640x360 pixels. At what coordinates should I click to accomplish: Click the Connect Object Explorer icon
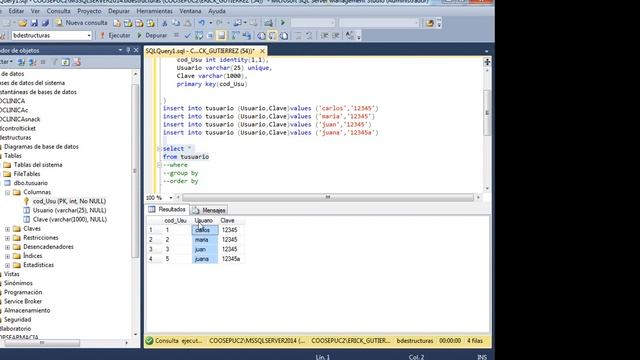(22, 62)
